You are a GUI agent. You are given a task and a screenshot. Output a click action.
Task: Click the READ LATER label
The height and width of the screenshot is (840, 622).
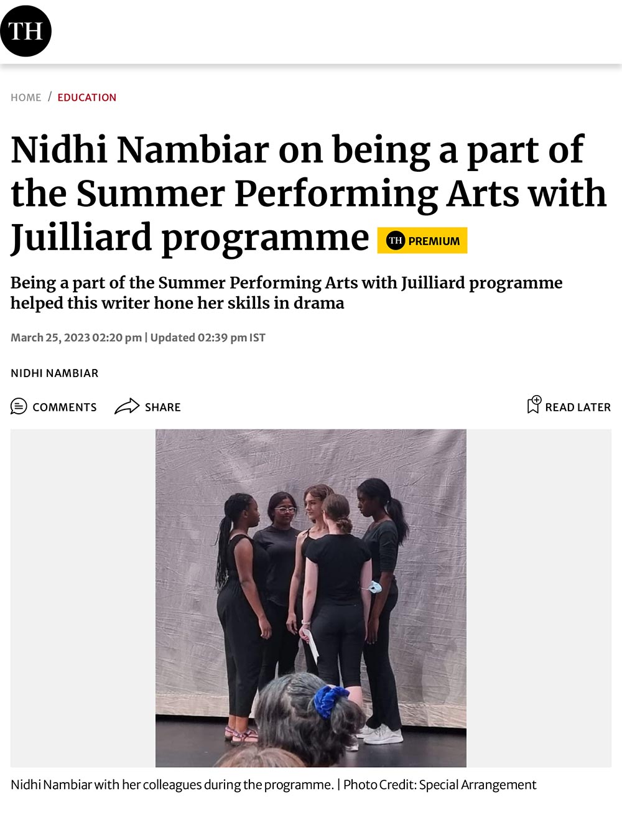[x=578, y=408]
